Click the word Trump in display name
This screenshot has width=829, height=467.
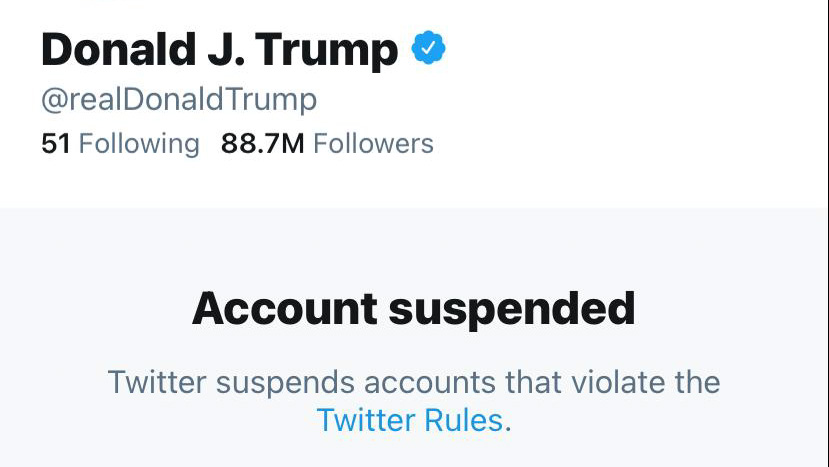[x=327, y=51]
